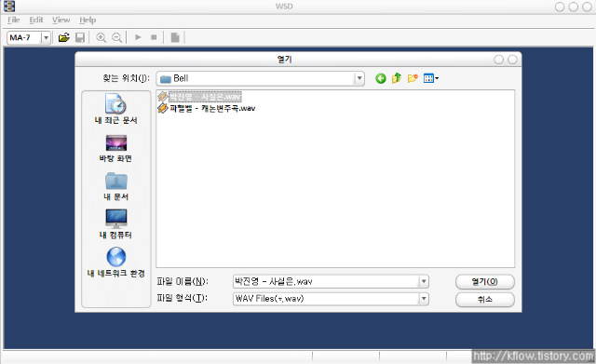Click the 취소 cancel button
This screenshot has width=596, height=364.
[x=484, y=300]
